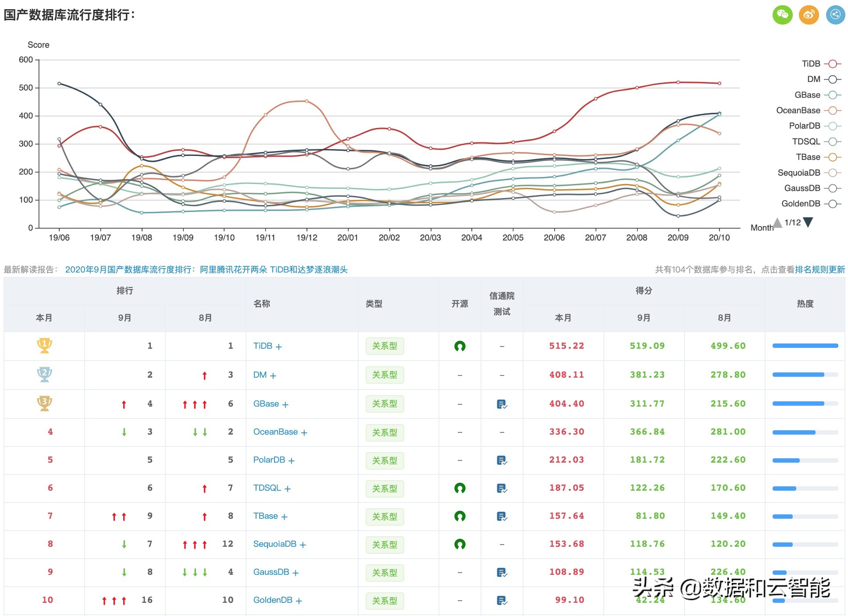
Task: Open the September 2020 ranking report link
Action: point(207,269)
